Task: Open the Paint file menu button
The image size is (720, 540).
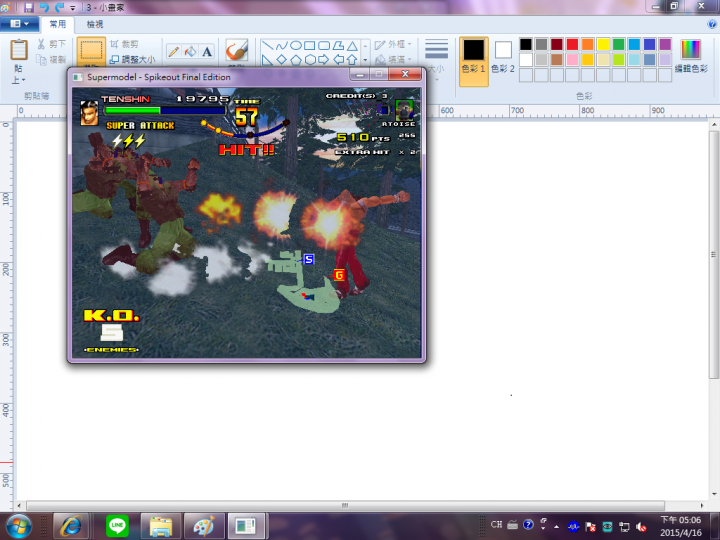Action: point(19,24)
